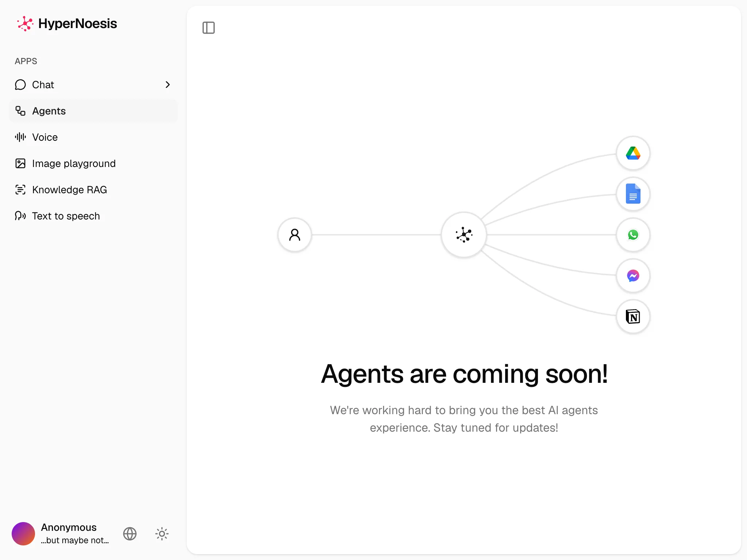747x560 pixels.
Task: Click the Knowledge RAG scan icon
Action: click(20, 190)
